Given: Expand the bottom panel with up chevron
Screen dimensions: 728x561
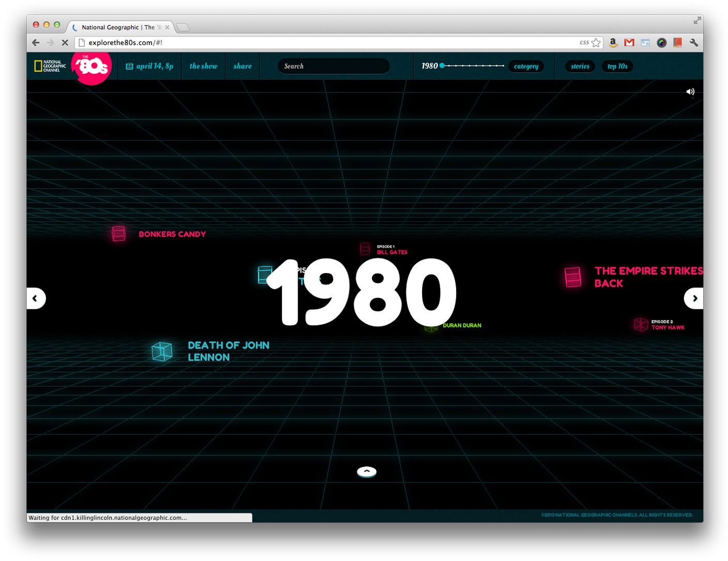Looking at the screenshot, I should tap(367, 472).
